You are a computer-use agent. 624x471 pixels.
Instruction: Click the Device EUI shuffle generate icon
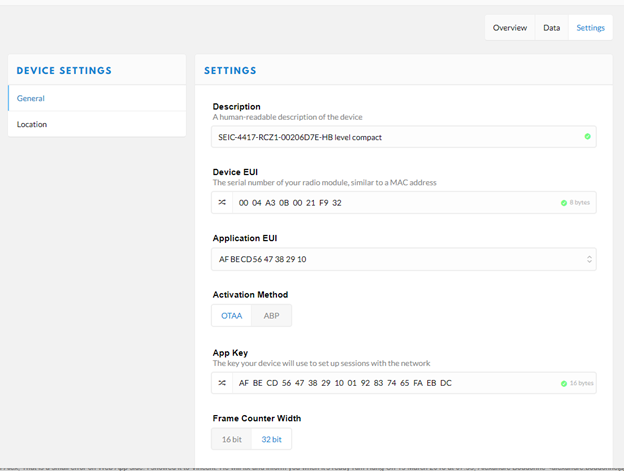click(x=222, y=203)
